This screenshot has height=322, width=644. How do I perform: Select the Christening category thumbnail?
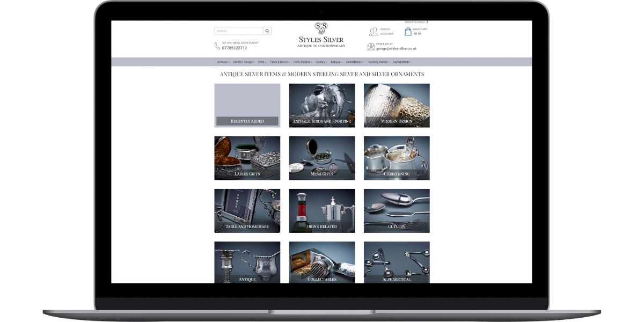coord(397,158)
